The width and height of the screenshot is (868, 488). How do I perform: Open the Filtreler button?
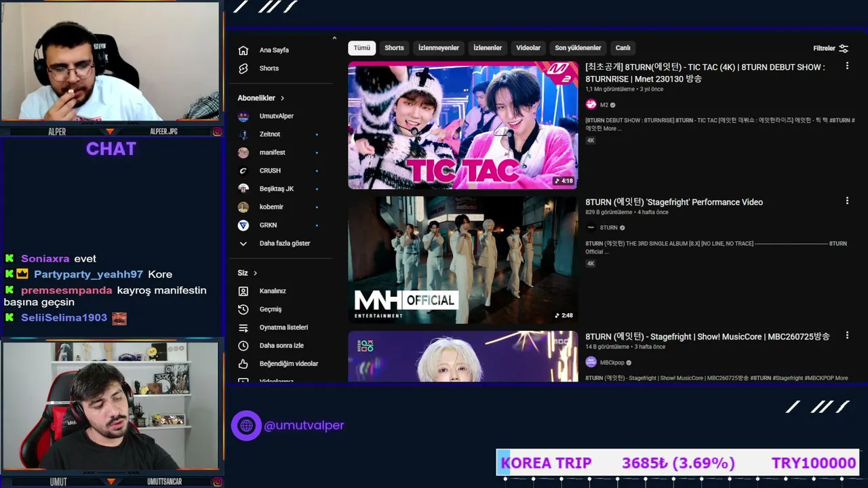pos(831,48)
